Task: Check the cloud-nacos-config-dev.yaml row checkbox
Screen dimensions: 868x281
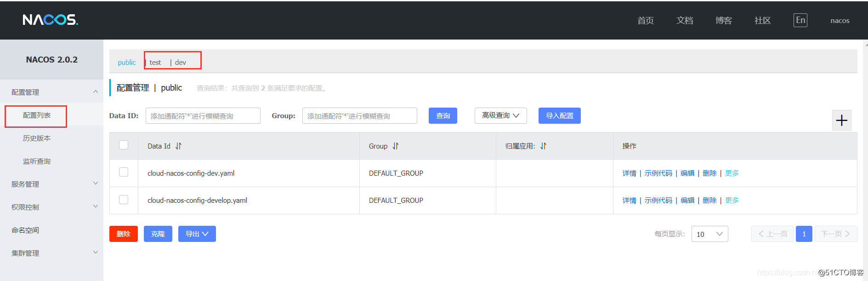Action: [x=124, y=172]
